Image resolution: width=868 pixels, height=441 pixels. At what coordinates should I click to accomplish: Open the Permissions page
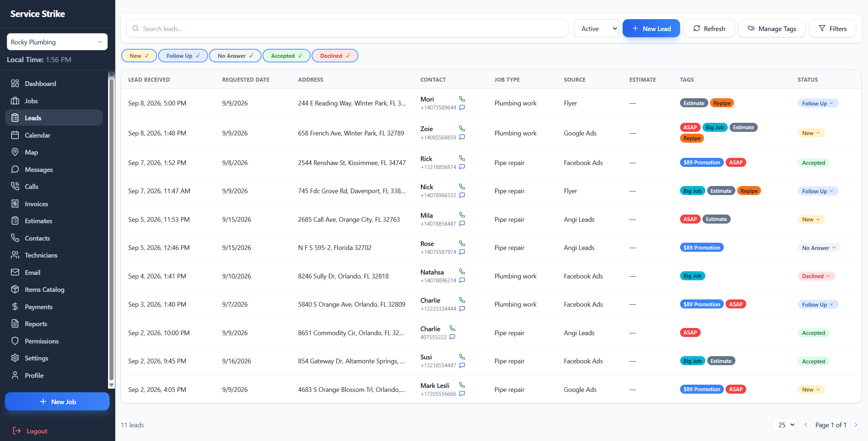[x=54, y=341]
